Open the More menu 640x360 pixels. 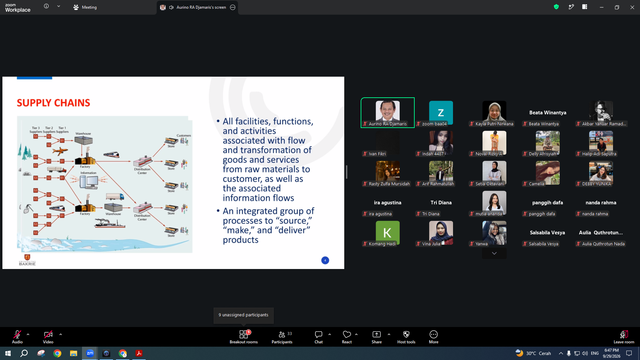pos(433,337)
